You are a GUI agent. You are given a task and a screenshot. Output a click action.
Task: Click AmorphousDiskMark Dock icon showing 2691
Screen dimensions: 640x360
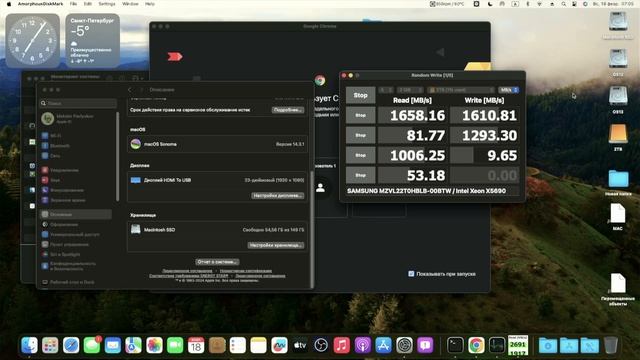518,345
